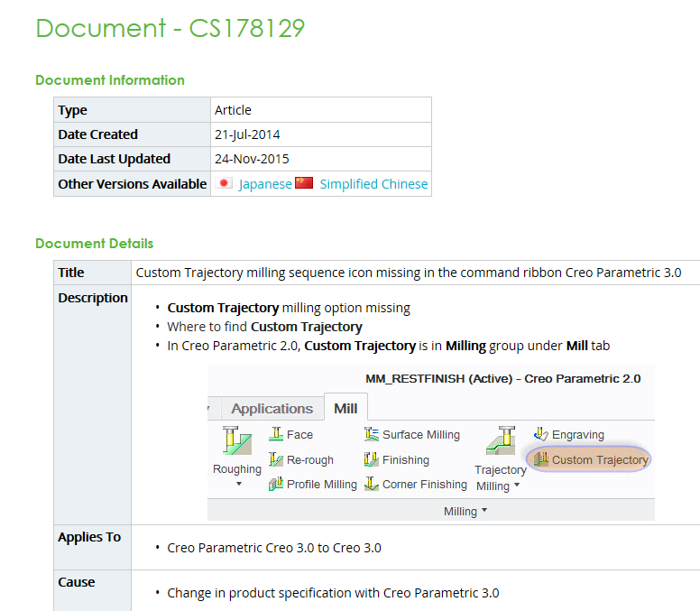Click the Trajectory Milling icon
The width and height of the screenshot is (700, 611).
[x=501, y=440]
